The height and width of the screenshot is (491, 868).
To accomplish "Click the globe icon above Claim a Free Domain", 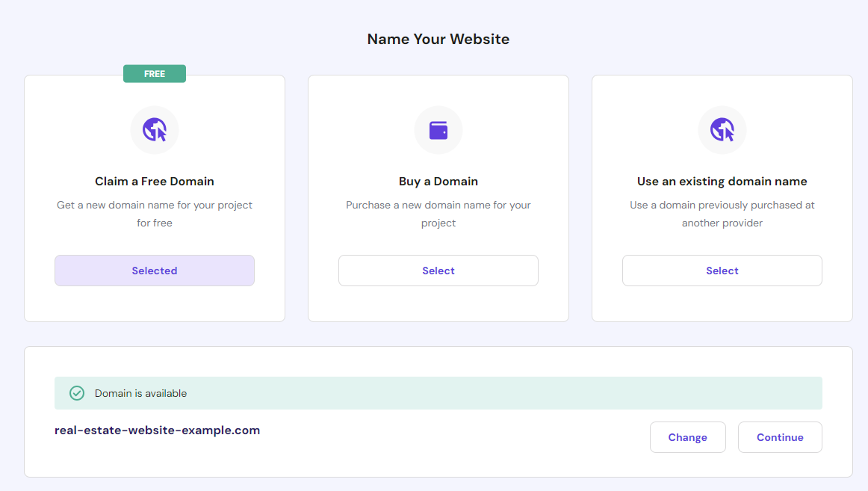I will click(x=155, y=130).
